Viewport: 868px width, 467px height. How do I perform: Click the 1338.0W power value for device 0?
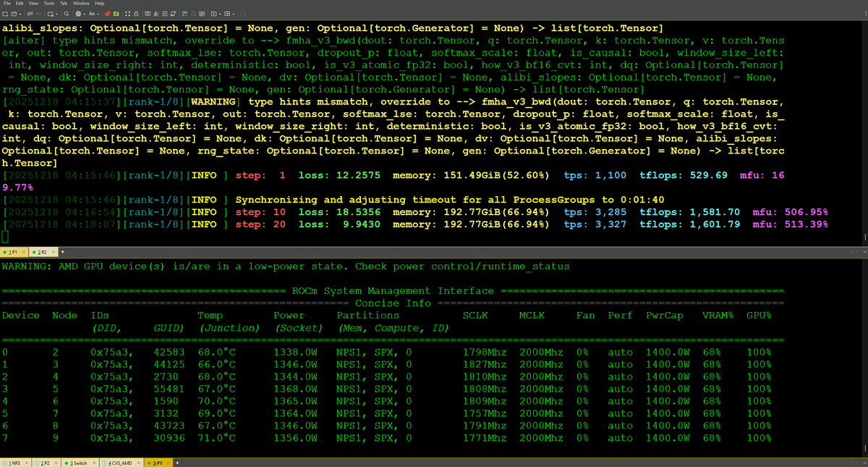pyautogui.click(x=297, y=352)
